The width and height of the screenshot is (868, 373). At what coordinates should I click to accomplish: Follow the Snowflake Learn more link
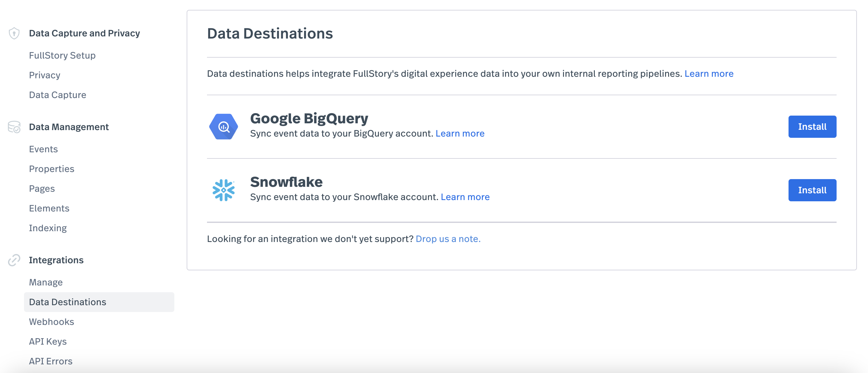(x=465, y=197)
